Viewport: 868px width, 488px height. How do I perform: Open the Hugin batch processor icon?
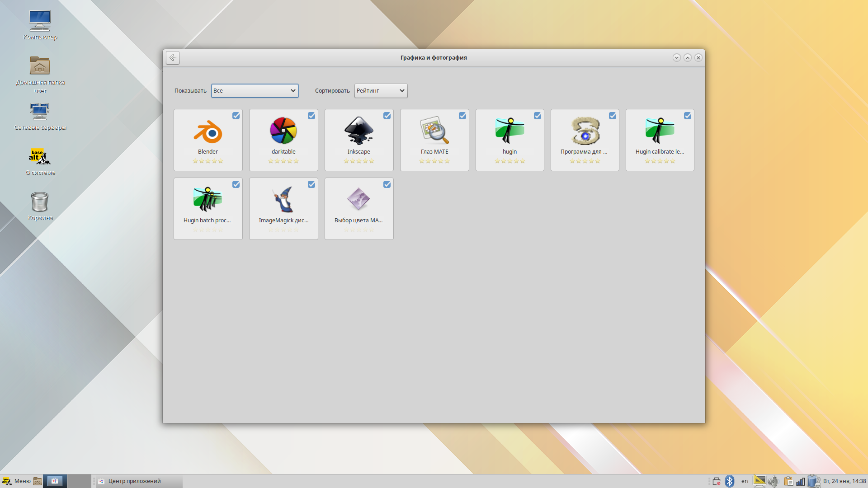click(208, 199)
